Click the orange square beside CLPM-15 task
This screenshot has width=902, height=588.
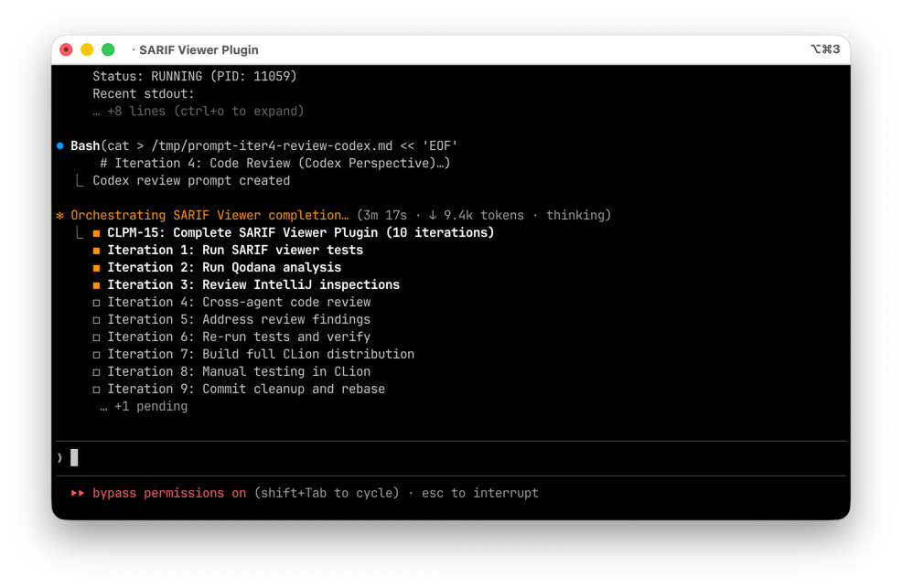tap(96, 233)
